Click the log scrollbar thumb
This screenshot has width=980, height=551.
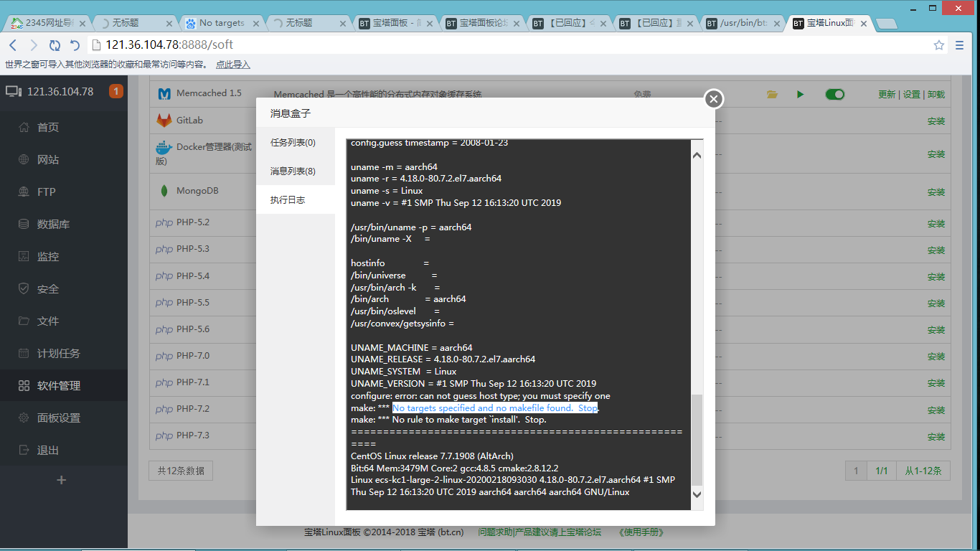pos(697,440)
